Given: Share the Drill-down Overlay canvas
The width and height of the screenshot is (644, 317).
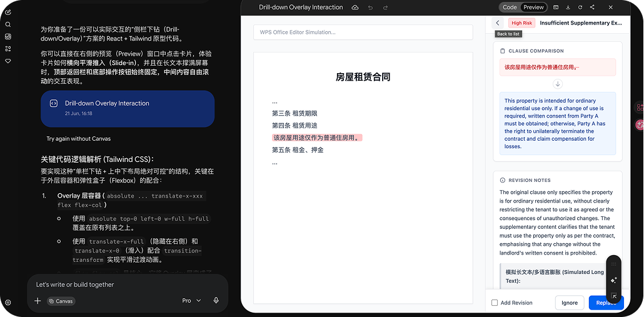Looking at the screenshot, I should pos(592,8).
